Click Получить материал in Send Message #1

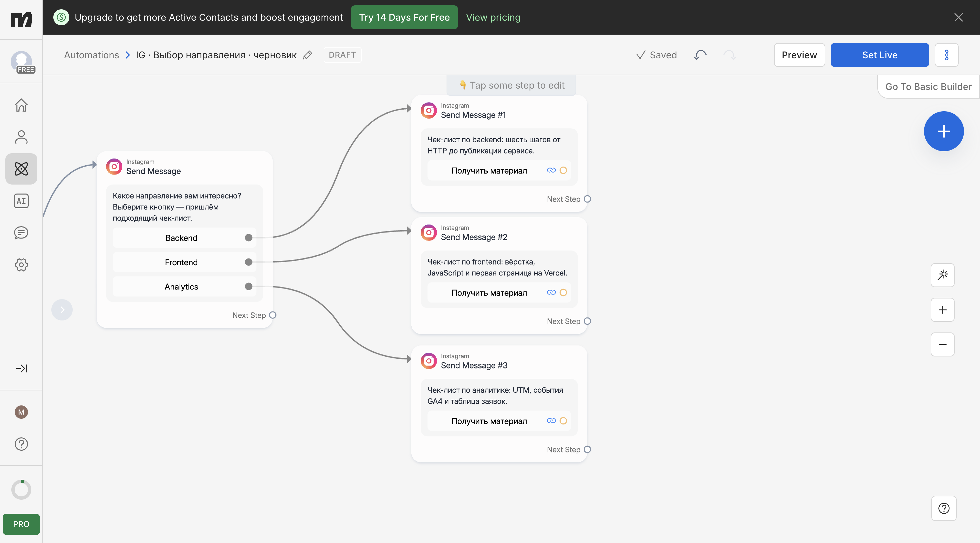[x=499, y=170]
